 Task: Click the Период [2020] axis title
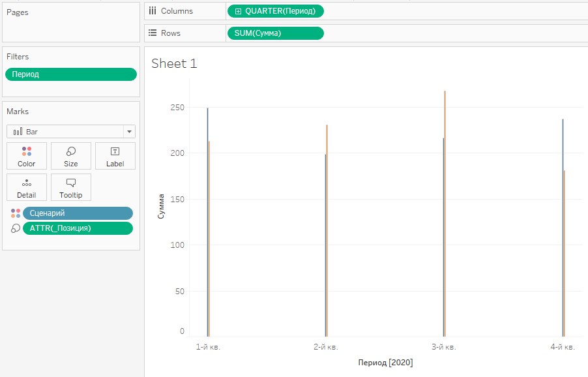coord(385,363)
